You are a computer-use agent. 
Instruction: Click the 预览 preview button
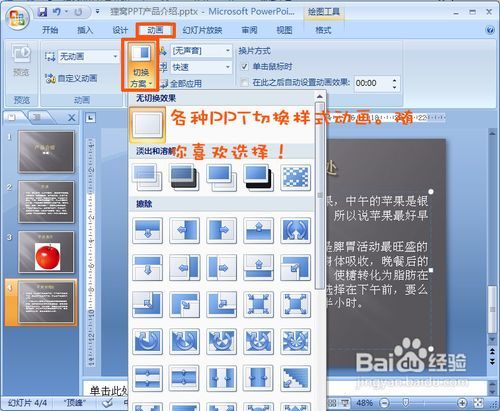point(21,60)
